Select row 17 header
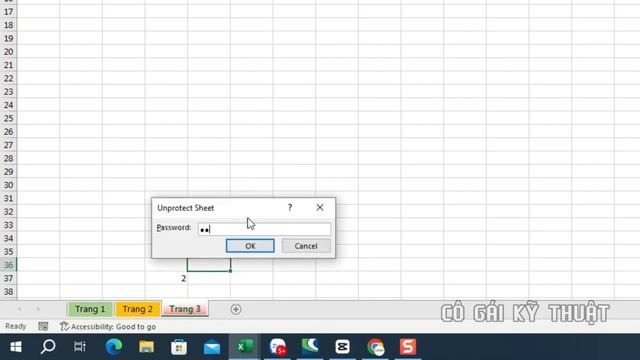Image resolution: width=640 pixels, height=360 pixels. 8,12
